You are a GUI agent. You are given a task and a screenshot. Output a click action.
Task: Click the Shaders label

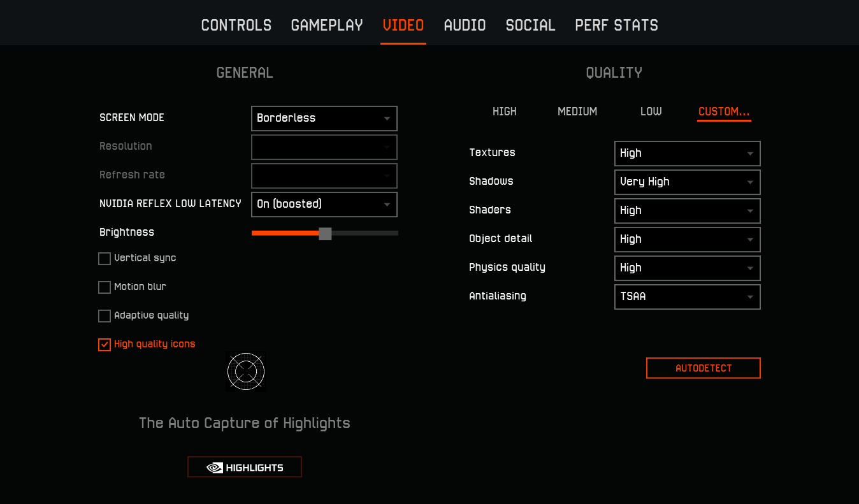tap(490, 210)
